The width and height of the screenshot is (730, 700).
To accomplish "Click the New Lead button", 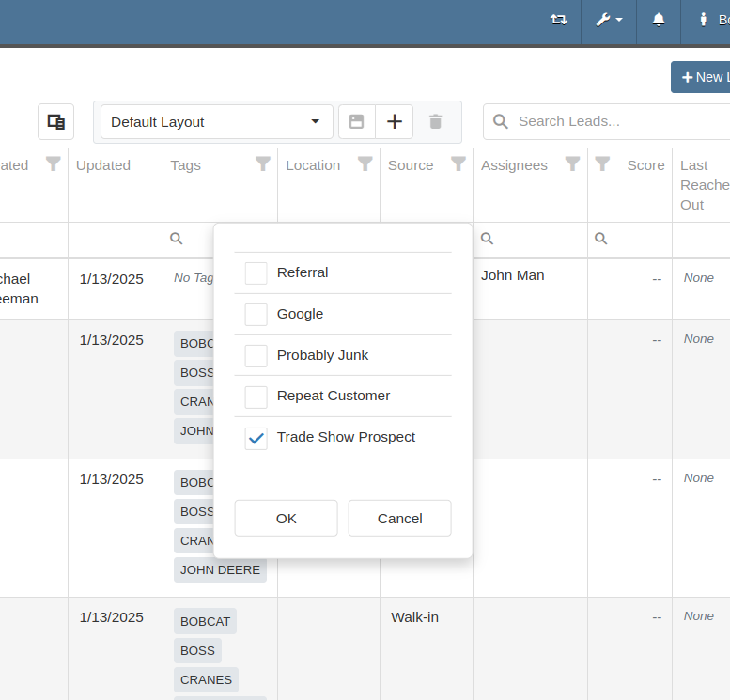I will click(701, 77).
